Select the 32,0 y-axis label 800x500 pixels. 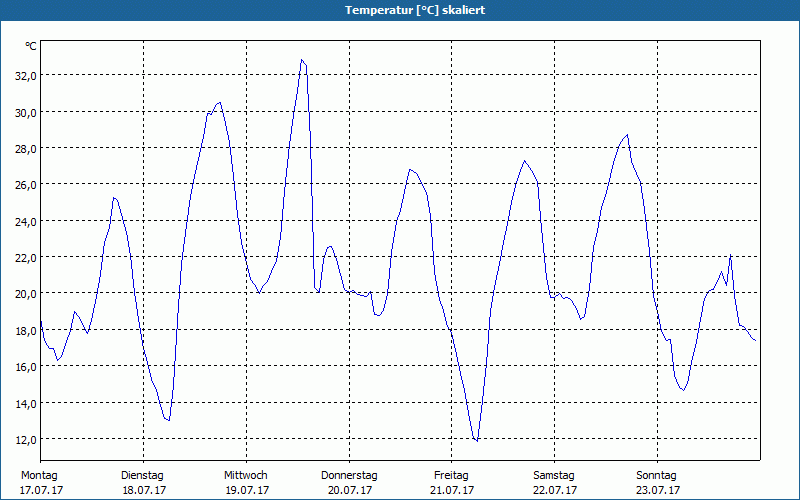pyautogui.click(x=25, y=76)
